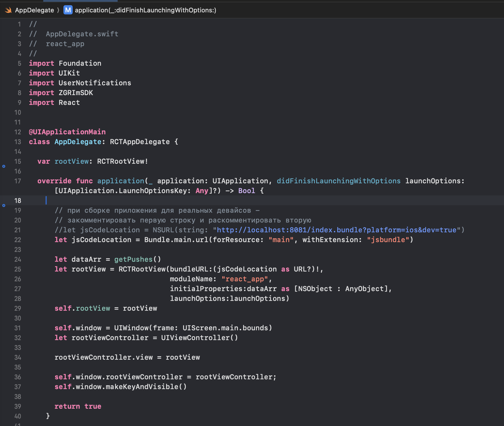Click the 'getPushes()' call on line 24

138,259
